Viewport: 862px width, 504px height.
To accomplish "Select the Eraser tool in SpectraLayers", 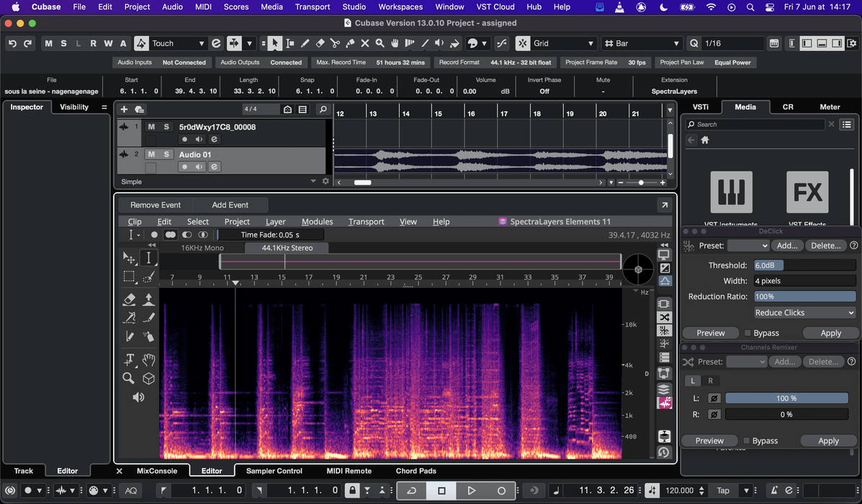I will click(130, 299).
